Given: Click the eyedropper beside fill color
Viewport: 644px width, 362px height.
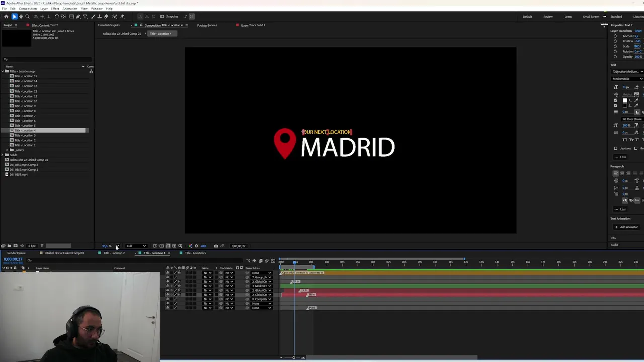Looking at the screenshot, I should pyautogui.click(x=637, y=100).
